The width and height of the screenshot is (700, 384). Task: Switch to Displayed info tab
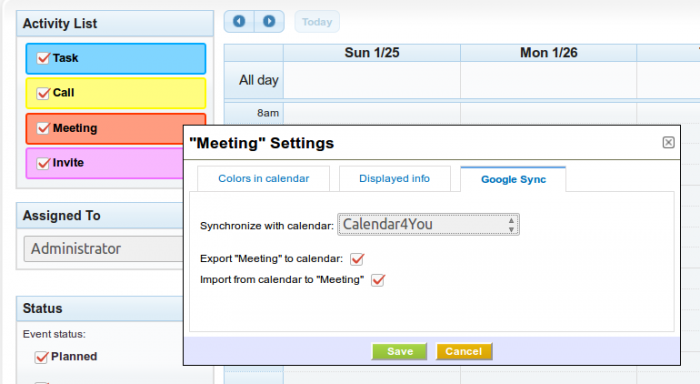pyautogui.click(x=394, y=179)
